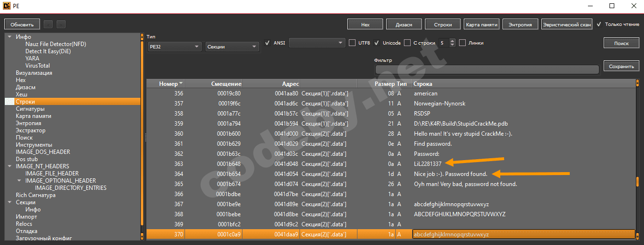Toggle the Только чтение checkbox

click(599, 24)
